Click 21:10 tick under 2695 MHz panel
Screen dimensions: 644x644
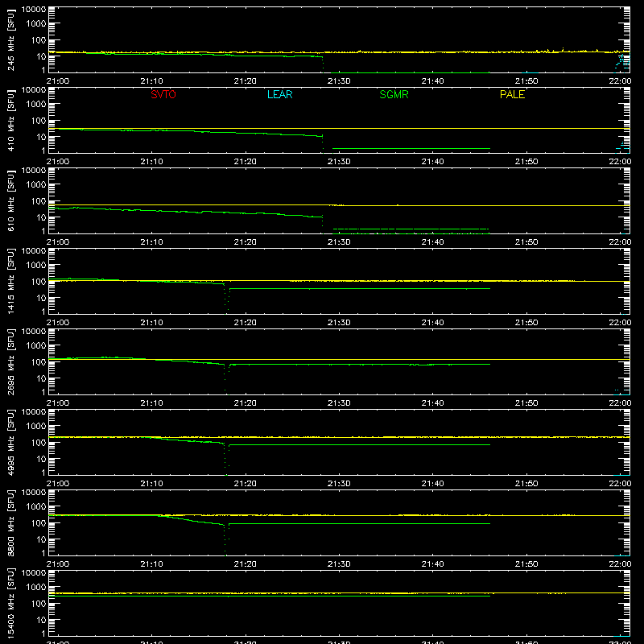click(x=151, y=403)
